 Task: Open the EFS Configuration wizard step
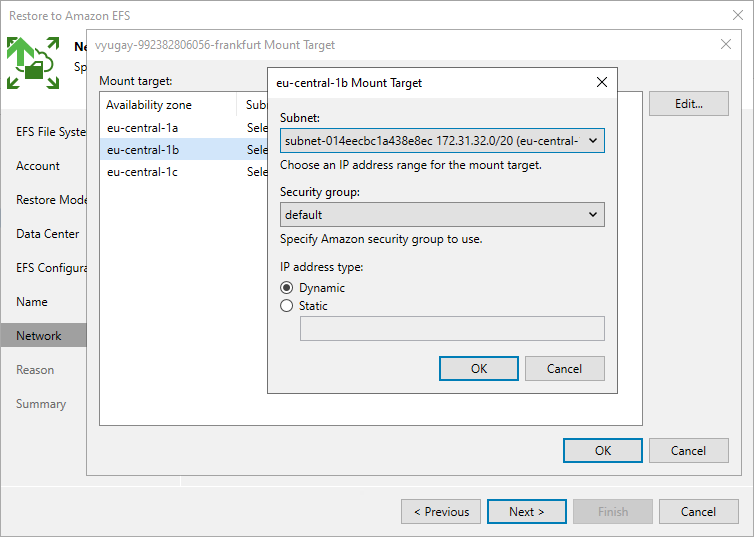[50, 268]
